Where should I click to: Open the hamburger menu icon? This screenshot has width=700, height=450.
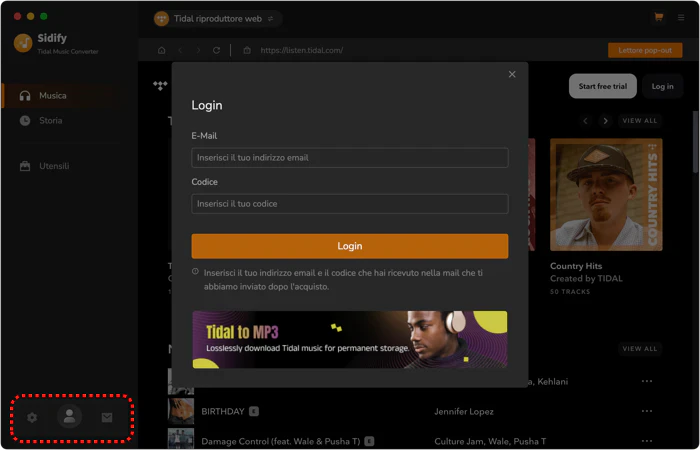point(681,18)
